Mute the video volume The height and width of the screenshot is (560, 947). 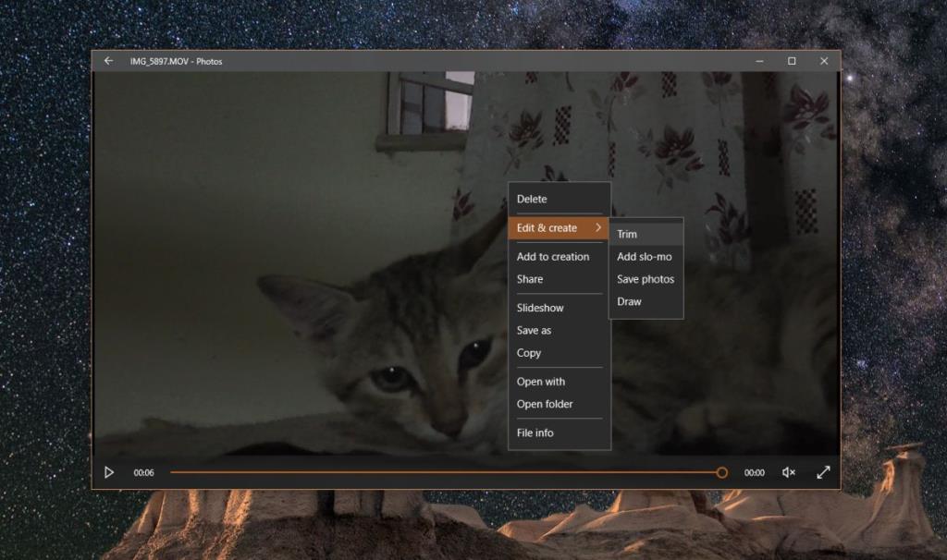[x=788, y=472]
